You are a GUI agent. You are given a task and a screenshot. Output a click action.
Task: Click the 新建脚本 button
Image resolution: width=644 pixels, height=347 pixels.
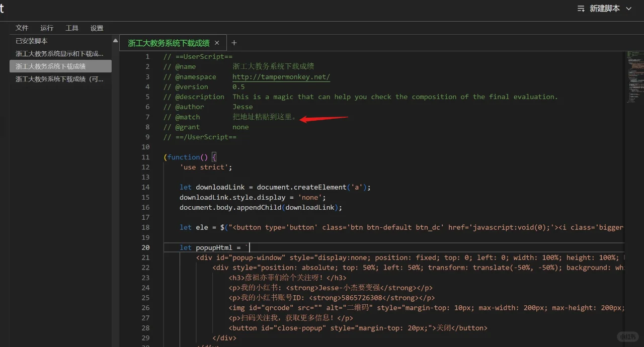[x=605, y=9]
